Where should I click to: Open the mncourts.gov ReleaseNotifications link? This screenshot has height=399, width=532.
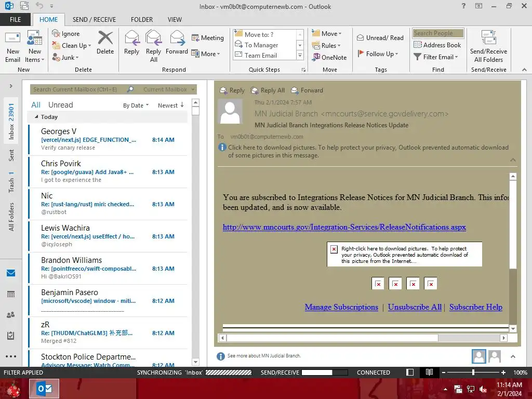pyautogui.click(x=344, y=227)
